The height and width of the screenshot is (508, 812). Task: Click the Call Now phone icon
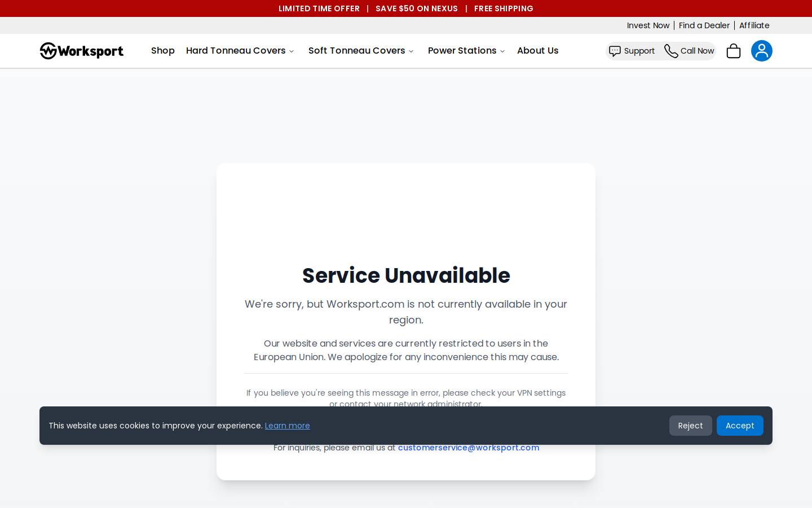tap(671, 51)
